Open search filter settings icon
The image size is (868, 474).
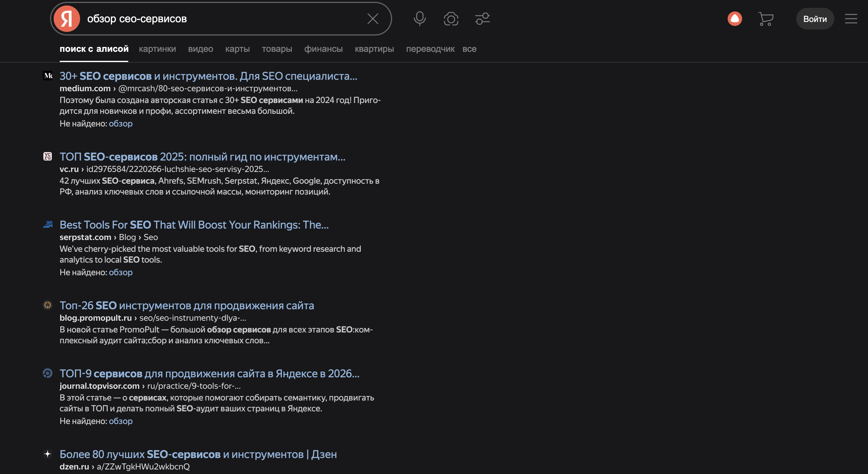click(x=482, y=19)
